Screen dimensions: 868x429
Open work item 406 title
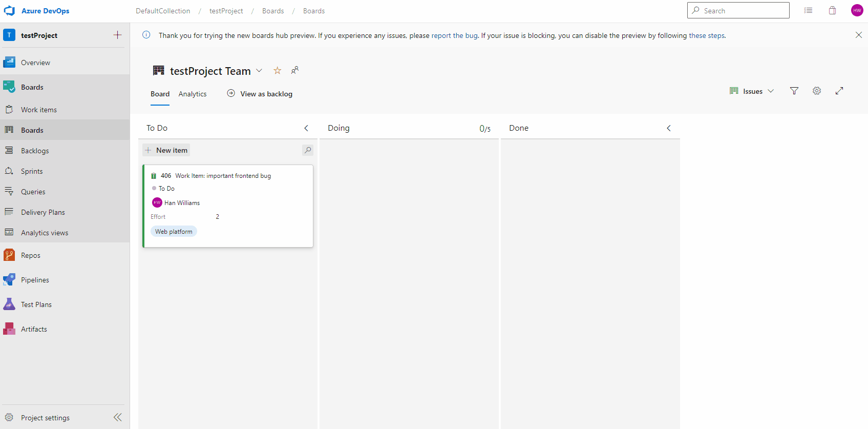(223, 176)
